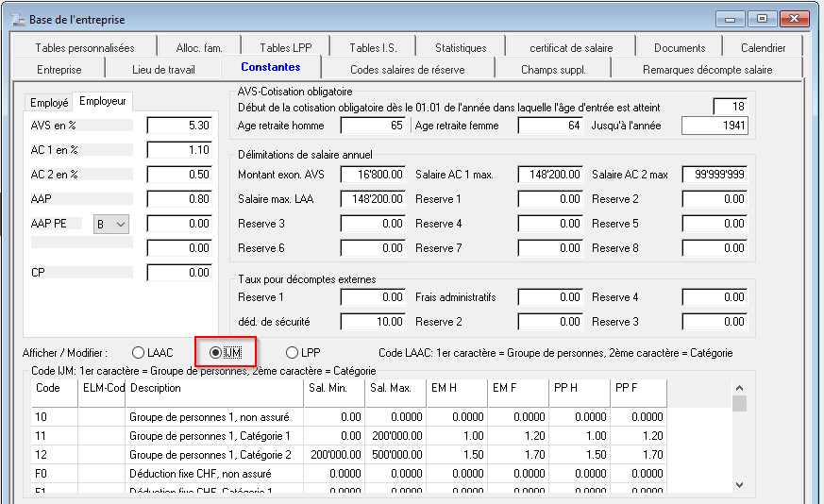Screen dimensions: 824x504
Task: Click the AAP input field showing 0.80
Action: (x=179, y=199)
